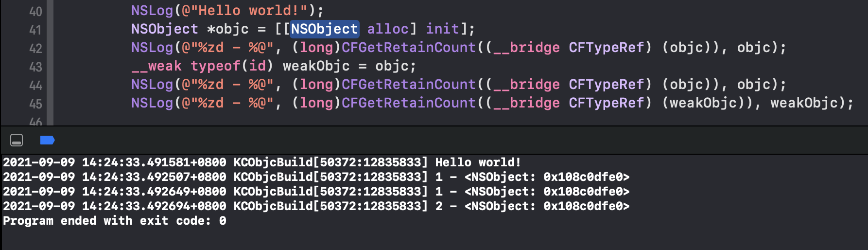Viewport: 868px width, 250px height.
Task: Click the __weak keyword on line 43
Action: click(x=156, y=66)
